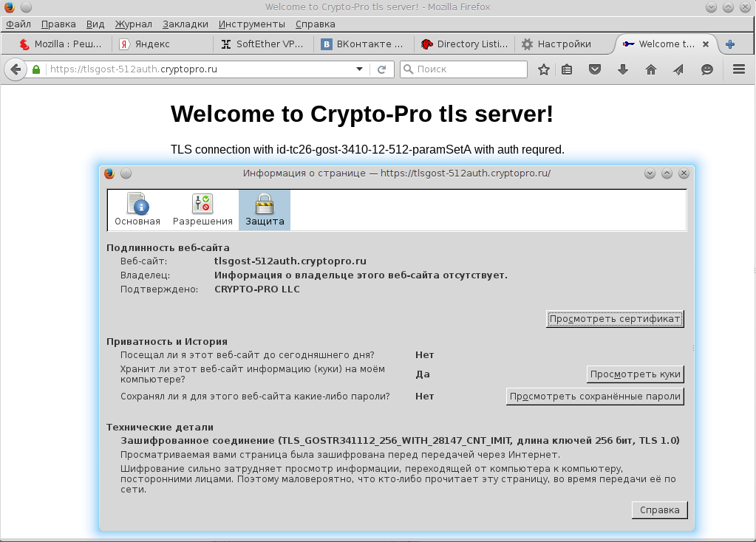This screenshot has height=542, width=756.
Task: Open the Вид menu
Action: pyautogui.click(x=95, y=24)
